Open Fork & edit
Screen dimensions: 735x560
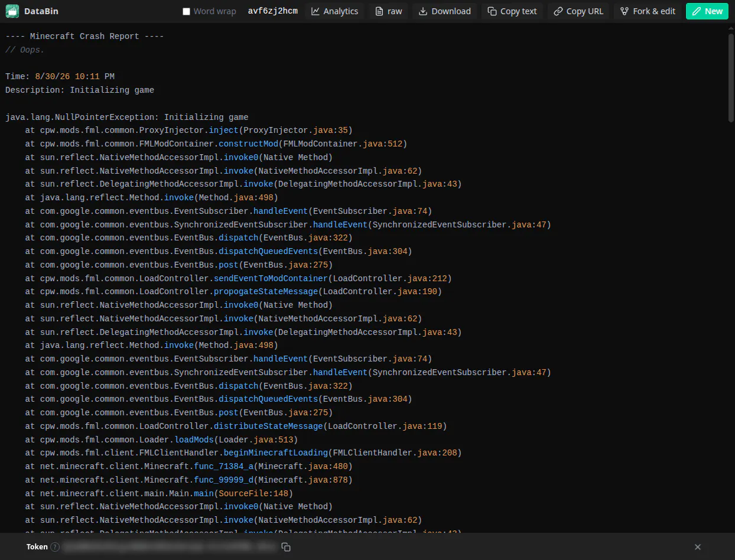click(647, 11)
